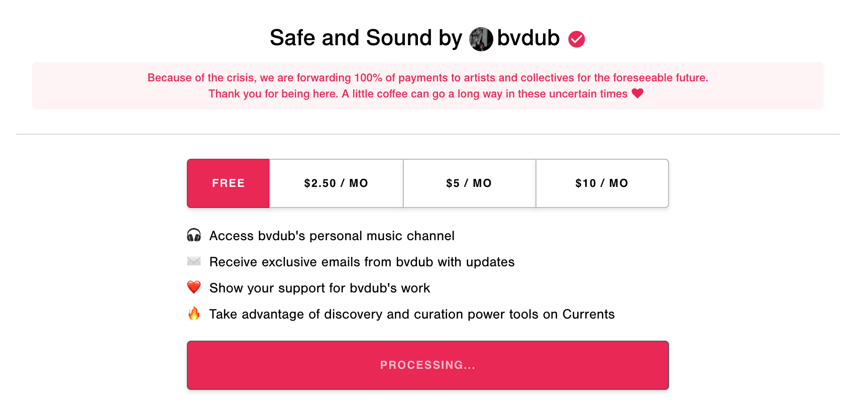Viewport: 868px width, 410px height.
Task: Click 'Show your support for bvdub's work'
Action: pos(320,288)
